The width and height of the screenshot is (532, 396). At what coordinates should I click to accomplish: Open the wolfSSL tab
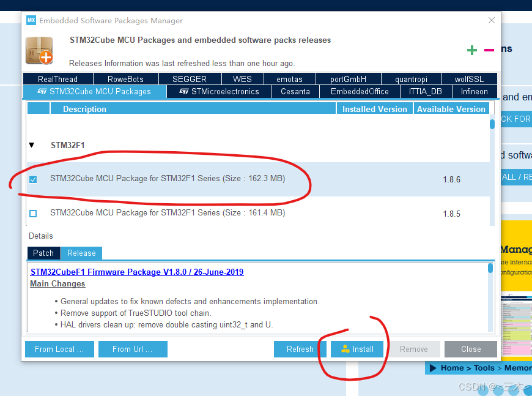click(469, 79)
